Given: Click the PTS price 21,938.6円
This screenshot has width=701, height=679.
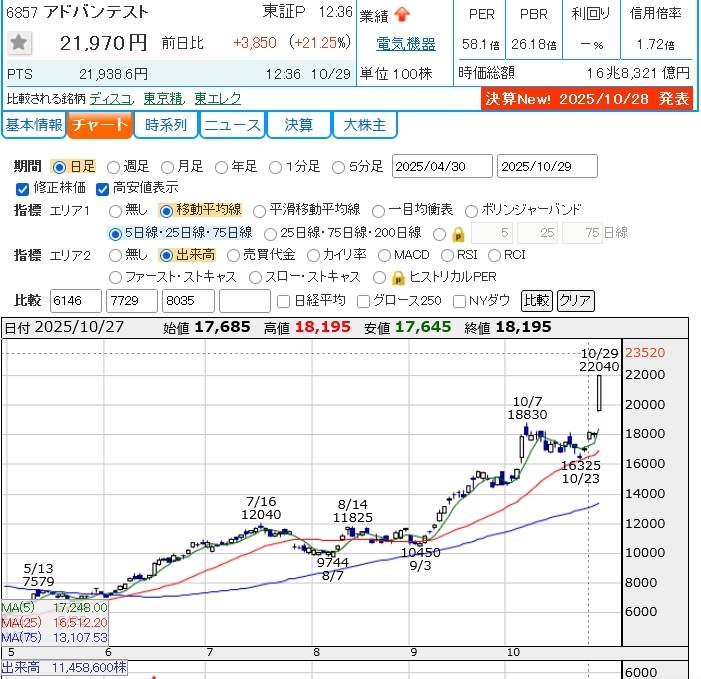Looking at the screenshot, I should point(114,74).
